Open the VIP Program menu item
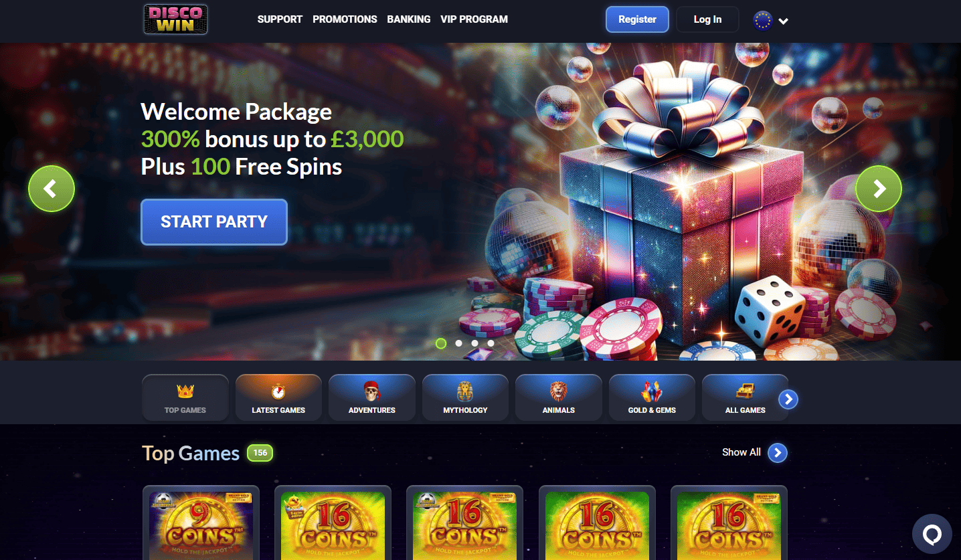Viewport: 961px width, 560px height. point(474,19)
